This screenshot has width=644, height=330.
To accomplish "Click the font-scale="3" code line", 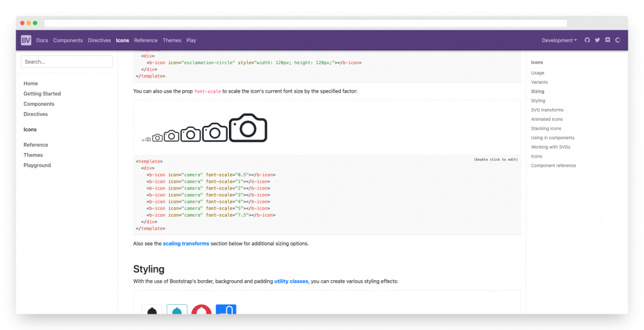I will (208, 195).
